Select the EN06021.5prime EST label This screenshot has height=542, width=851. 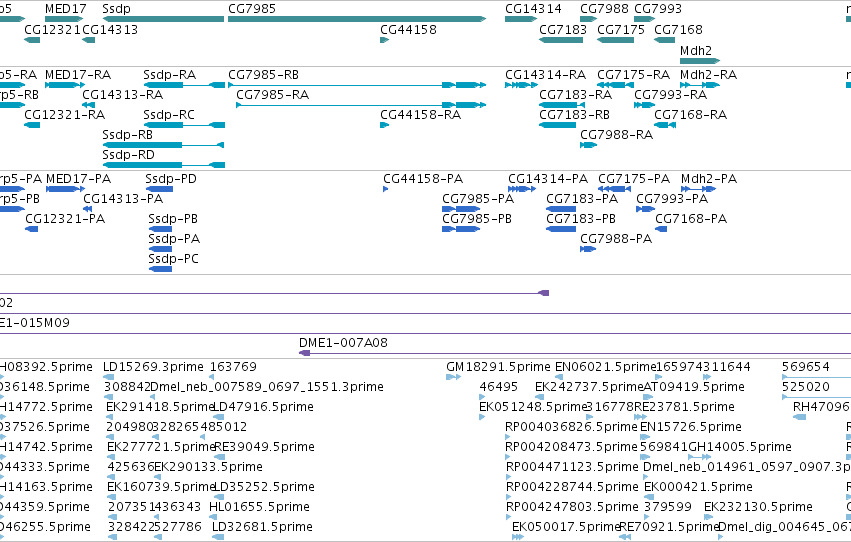606,367
